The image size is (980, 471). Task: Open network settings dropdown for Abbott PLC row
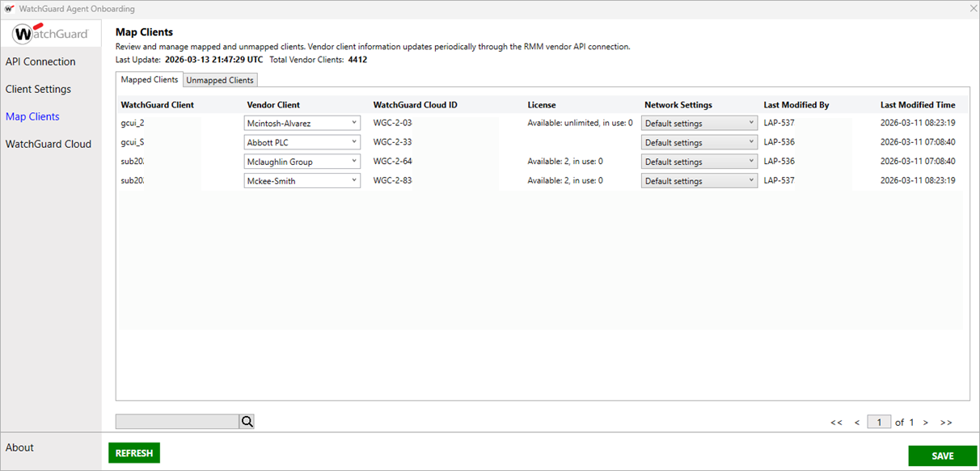[699, 142]
